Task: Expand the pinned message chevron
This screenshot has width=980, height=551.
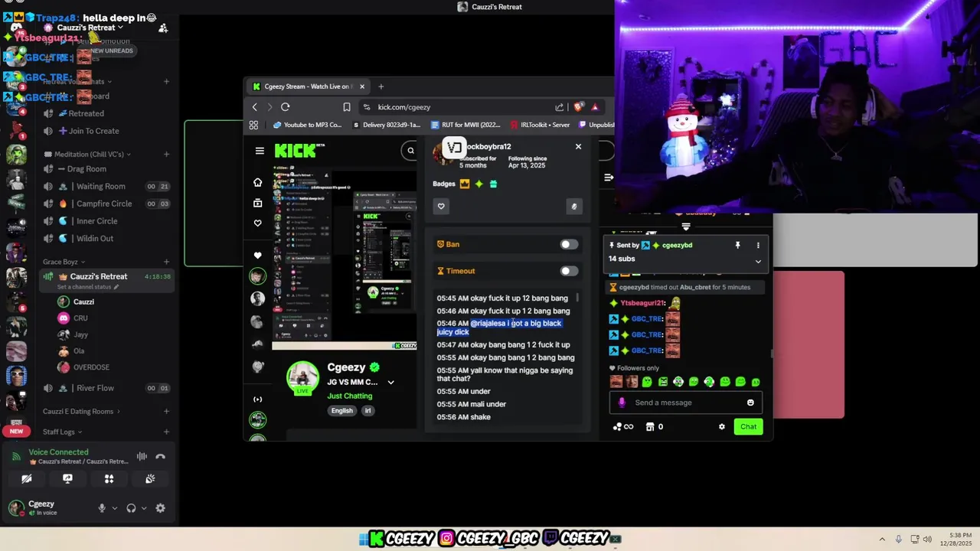Action: [x=758, y=261]
